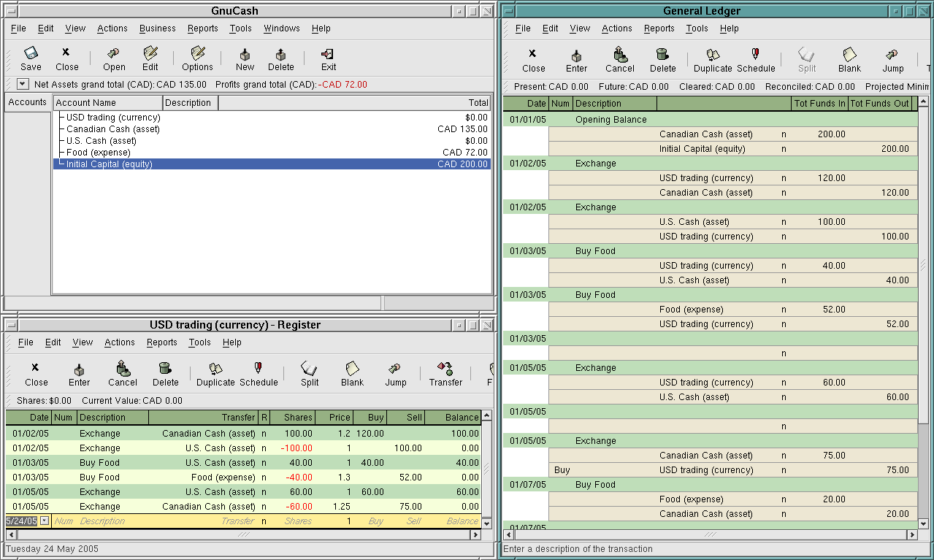Click the Account Name column header
This screenshot has height=560, width=934.
point(107,103)
